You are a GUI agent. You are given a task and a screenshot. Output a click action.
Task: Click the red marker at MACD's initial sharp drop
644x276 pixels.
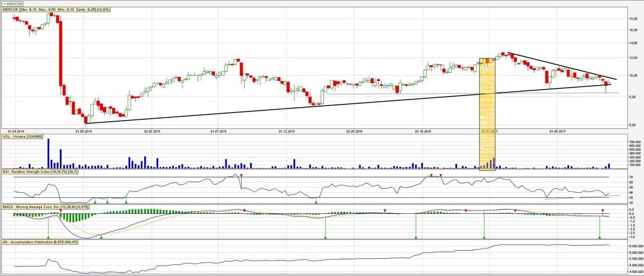pos(60,210)
